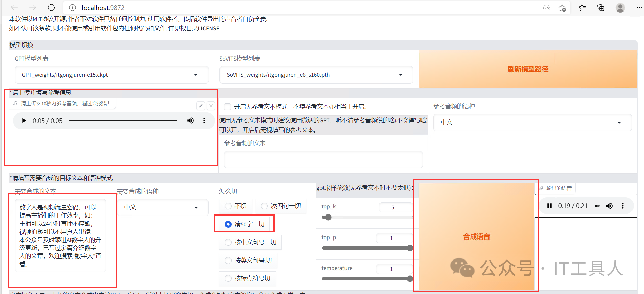Image resolution: width=644 pixels, height=294 pixels.
Task: Click the 刷新模型路径 button
Action: [528, 69]
